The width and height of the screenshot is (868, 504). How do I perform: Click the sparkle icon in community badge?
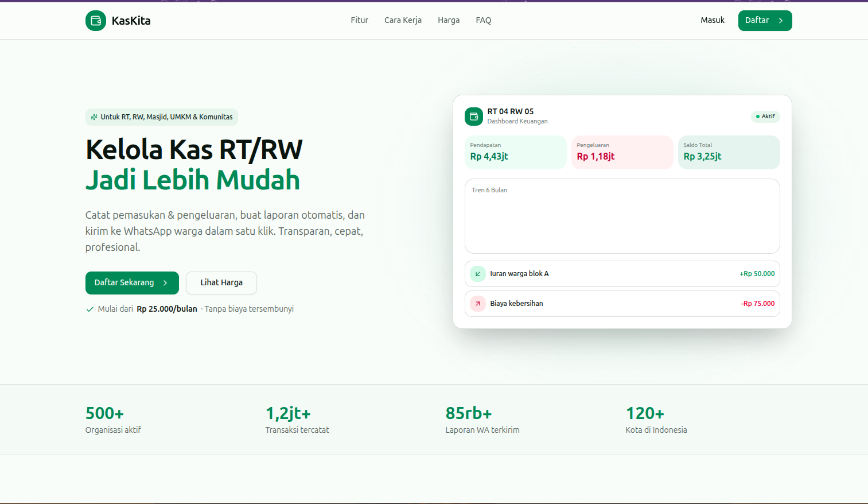(x=94, y=117)
